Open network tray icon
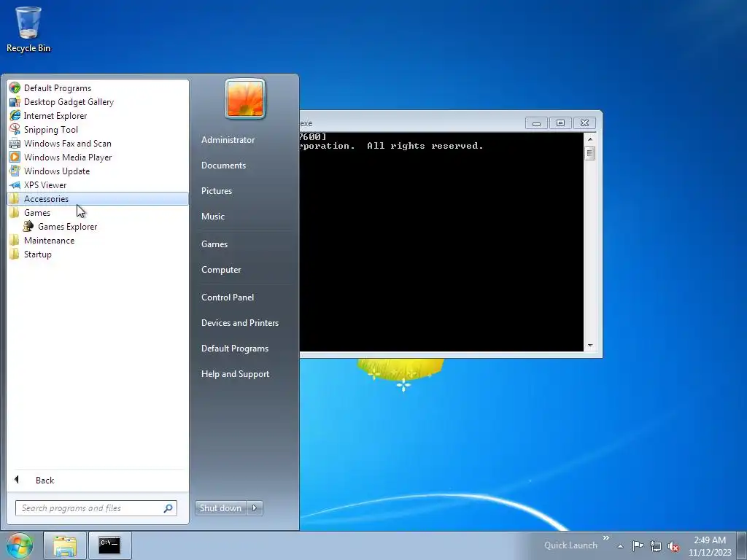The image size is (747, 560). [656, 546]
